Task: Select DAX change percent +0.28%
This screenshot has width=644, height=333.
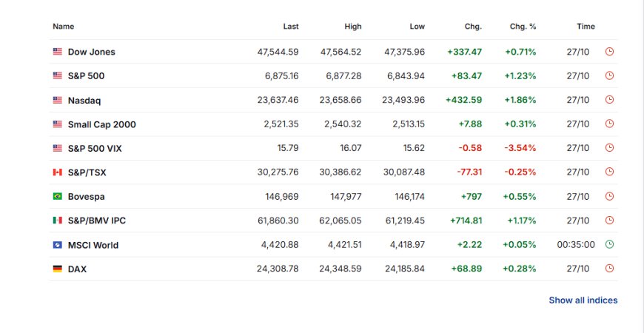Action: pyautogui.click(x=519, y=269)
